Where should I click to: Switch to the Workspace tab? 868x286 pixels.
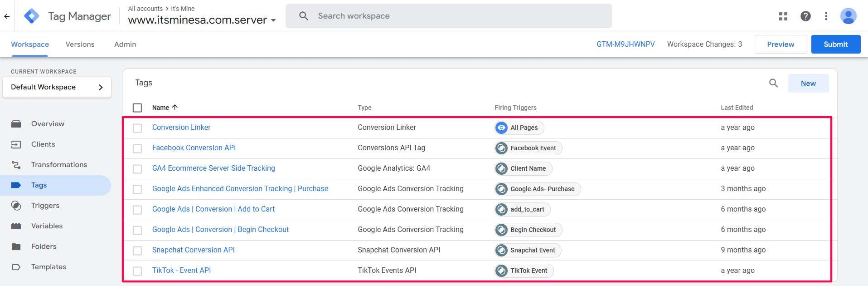(30, 44)
